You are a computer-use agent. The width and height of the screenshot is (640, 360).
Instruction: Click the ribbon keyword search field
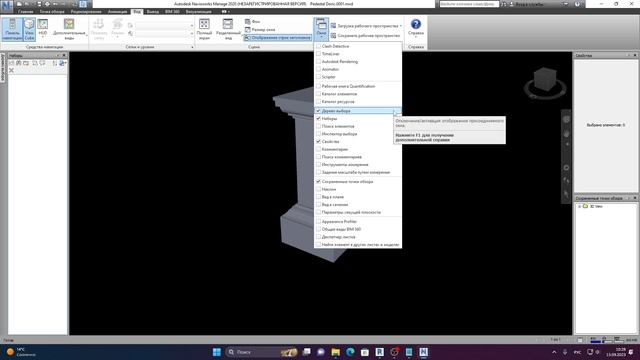[x=469, y=4]
